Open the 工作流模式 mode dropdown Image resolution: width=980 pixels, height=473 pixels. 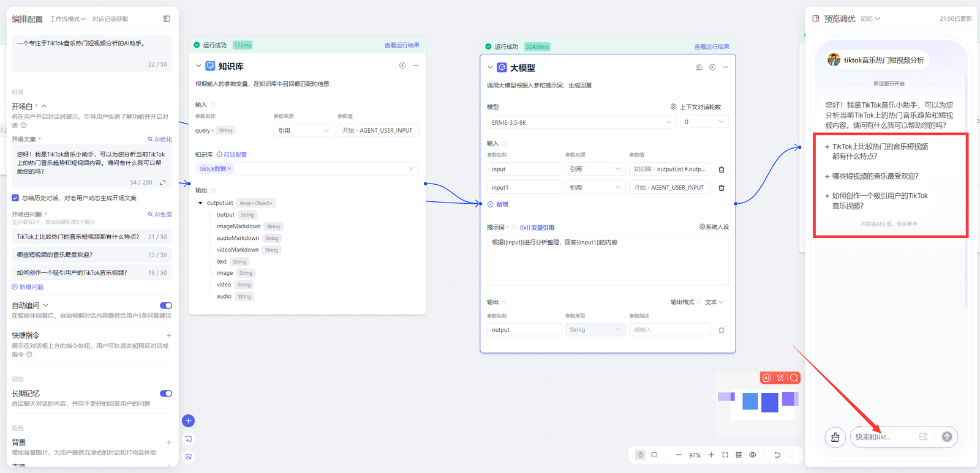(67, 19)
